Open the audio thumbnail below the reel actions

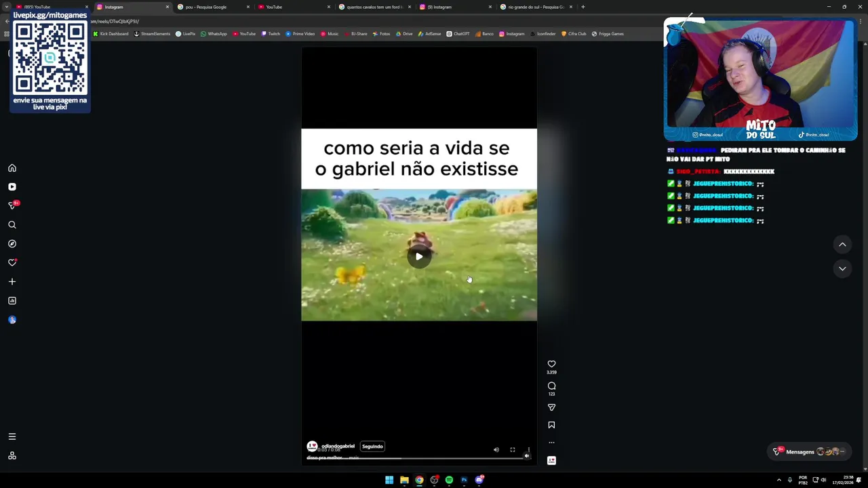tap(551, 460)
